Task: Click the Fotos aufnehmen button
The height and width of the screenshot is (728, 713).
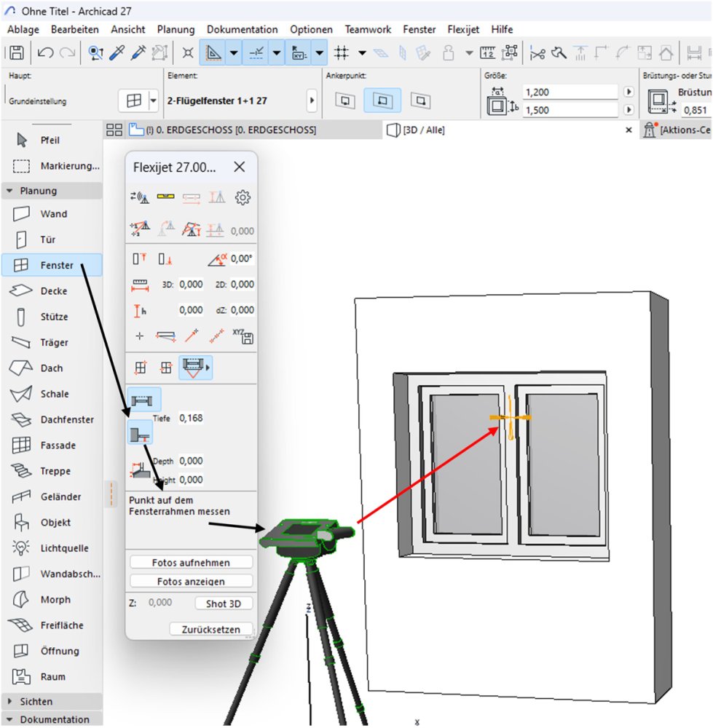Action: [x=191, y=563]
